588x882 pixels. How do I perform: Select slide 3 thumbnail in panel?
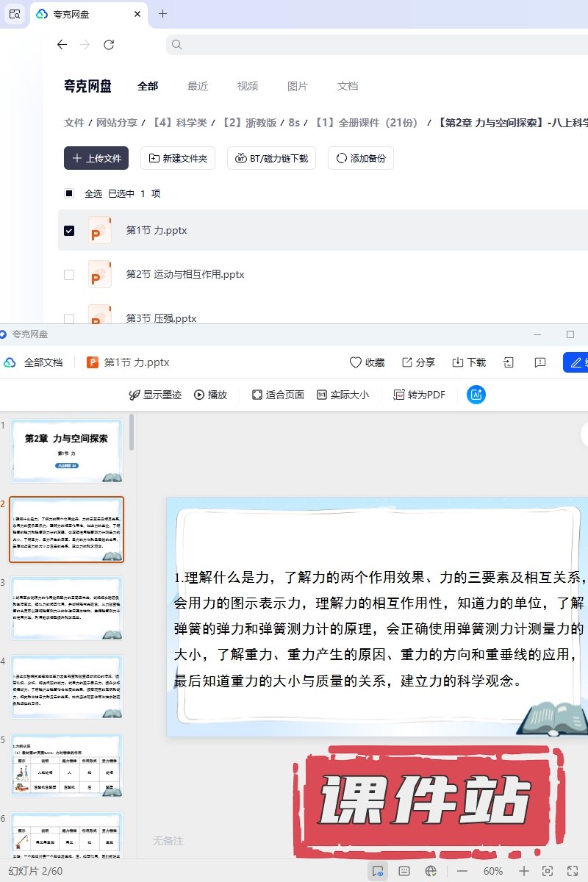(66, 609)
